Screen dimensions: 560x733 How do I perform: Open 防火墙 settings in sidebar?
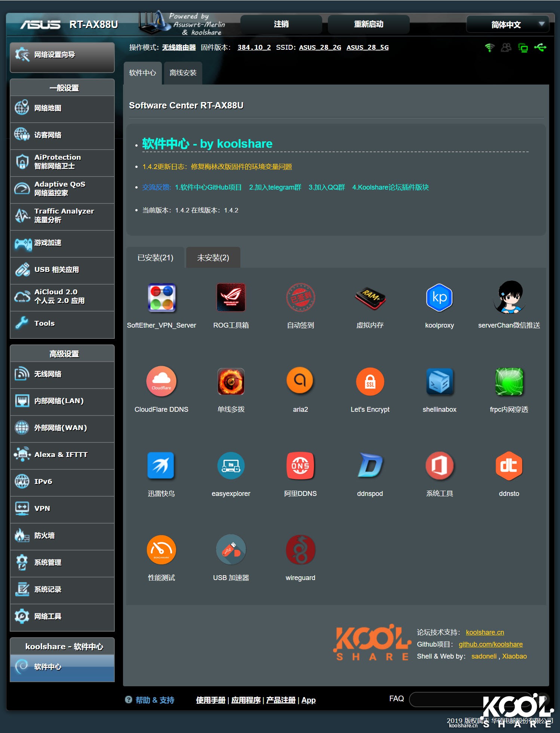pos(62,536)
